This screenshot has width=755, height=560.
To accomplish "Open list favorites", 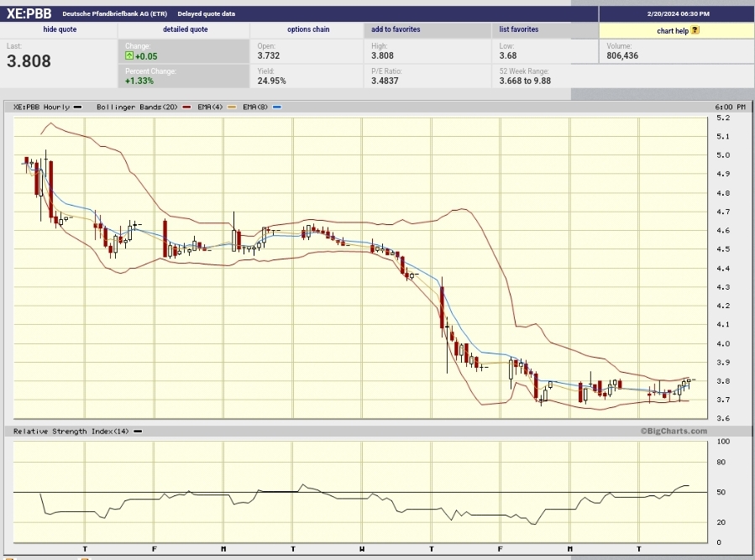I will pos(518,29).
